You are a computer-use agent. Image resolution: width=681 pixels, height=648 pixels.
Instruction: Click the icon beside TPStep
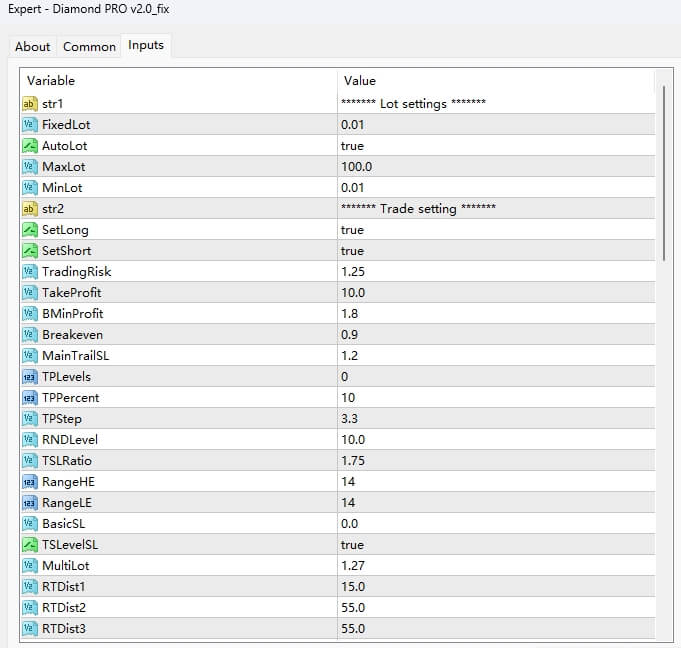[x=30, y=419]
